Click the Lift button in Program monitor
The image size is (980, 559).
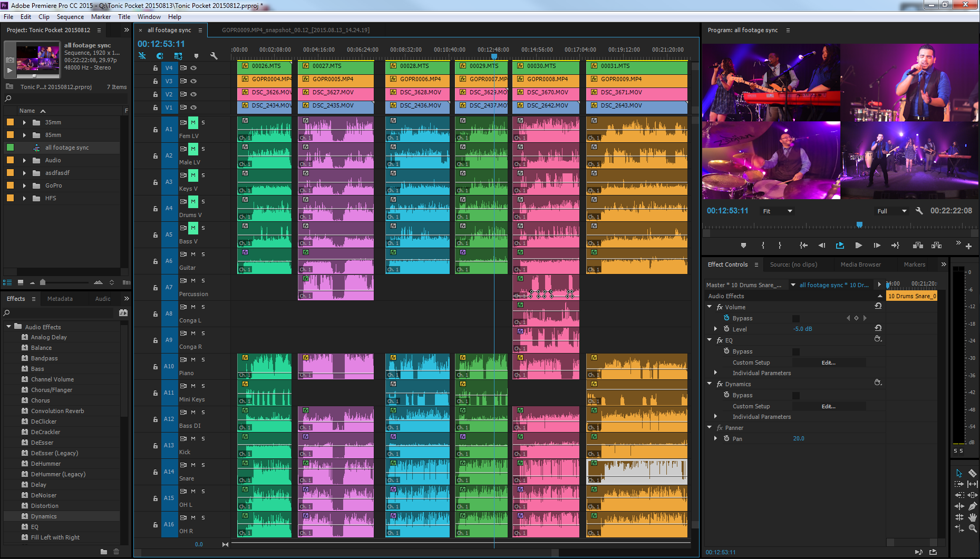(917, 246)
